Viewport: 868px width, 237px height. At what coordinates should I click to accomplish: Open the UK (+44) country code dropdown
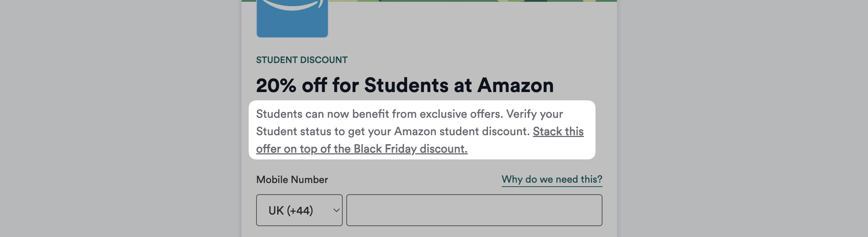(x=299, y=210)
